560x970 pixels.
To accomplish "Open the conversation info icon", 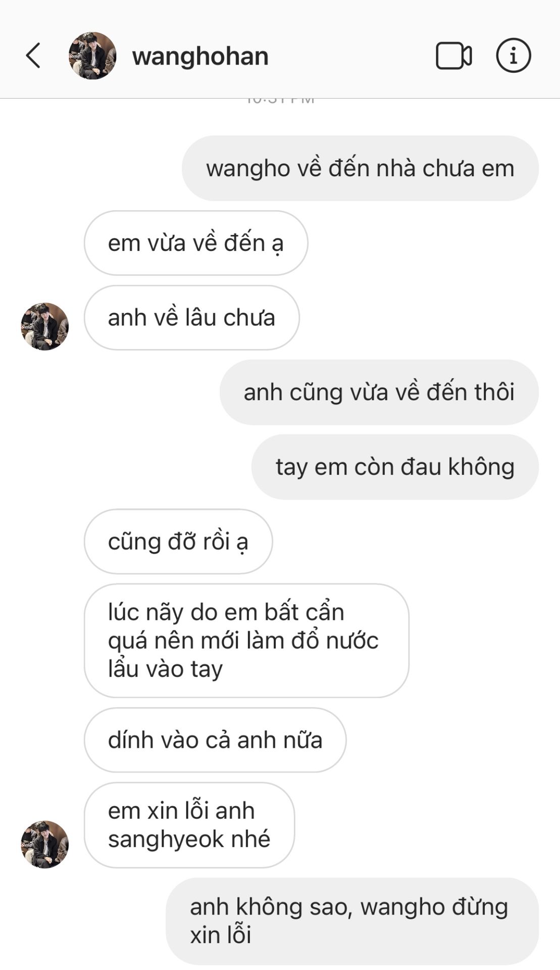I will pos(513,56).
